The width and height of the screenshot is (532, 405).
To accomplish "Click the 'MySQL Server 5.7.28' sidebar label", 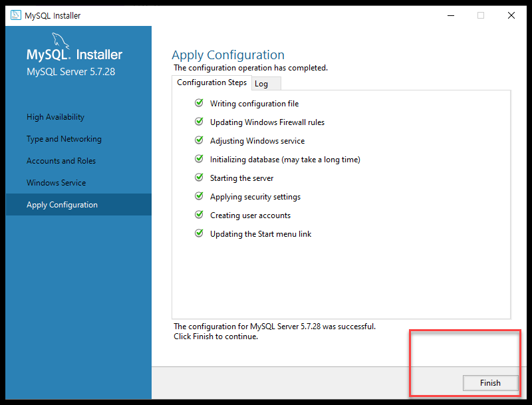I will click(x=71, y=72).
